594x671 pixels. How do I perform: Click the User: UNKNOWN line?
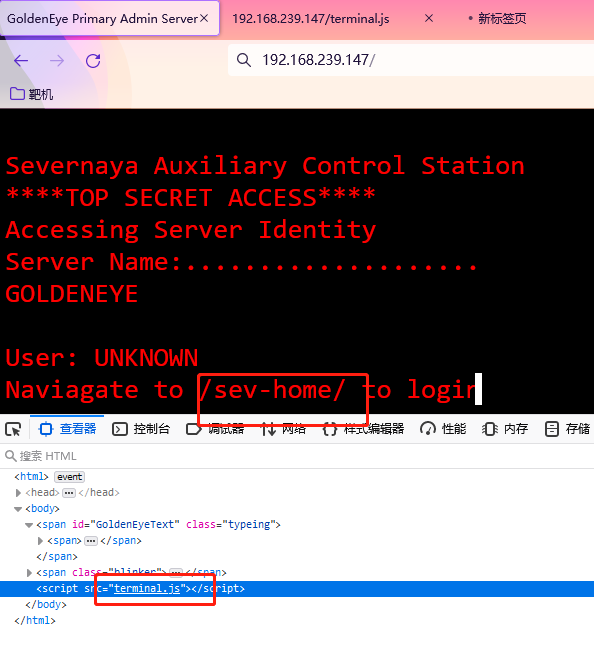(102, 358)
